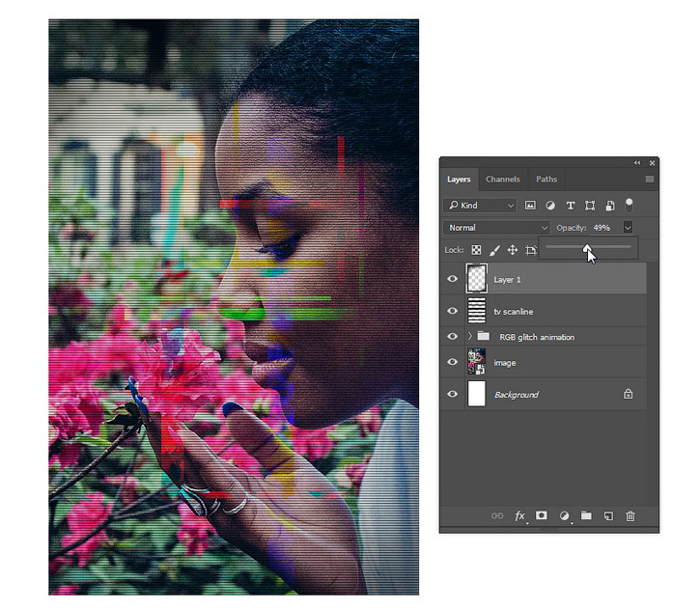The height and width of the screenshot is (610, 700).
Task: Click the pixel layer filter icon
Action: pos(530,206)
